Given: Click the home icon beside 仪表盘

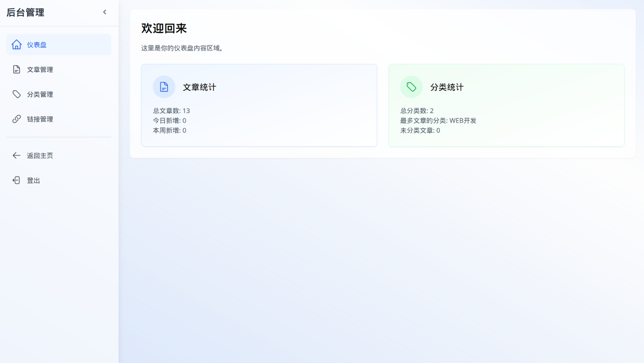Looking at the screenshot, I should pyautogui.click(x=17, y=45).
